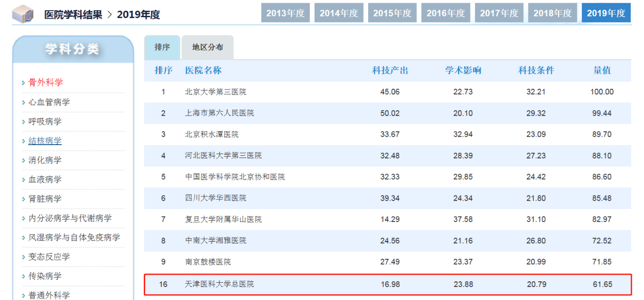644x300 pixels.
Task: Click the building logo icon beside 医院学科结果
Action: point(23,14)
